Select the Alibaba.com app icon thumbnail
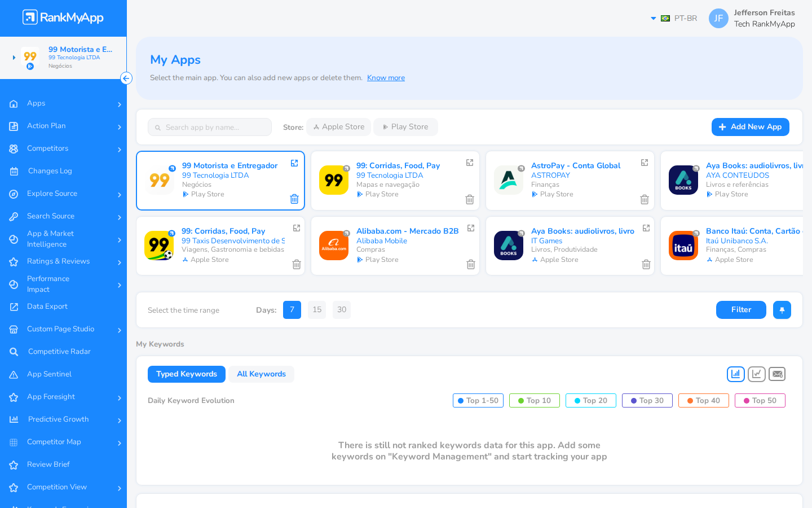 coord(334,246)
